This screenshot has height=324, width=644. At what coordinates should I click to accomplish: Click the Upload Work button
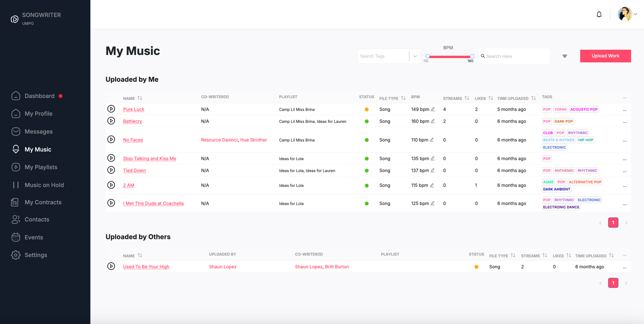click(605, 56)
